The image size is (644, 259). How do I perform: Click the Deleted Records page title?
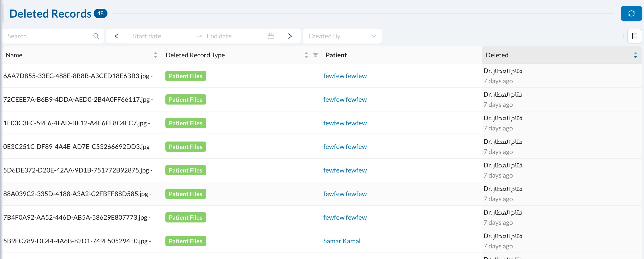50,14
